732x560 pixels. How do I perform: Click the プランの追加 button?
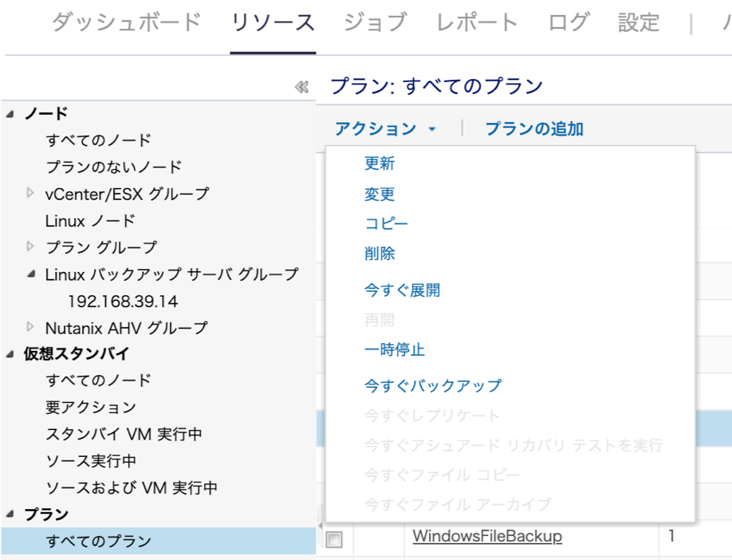(x=534, y=128)
